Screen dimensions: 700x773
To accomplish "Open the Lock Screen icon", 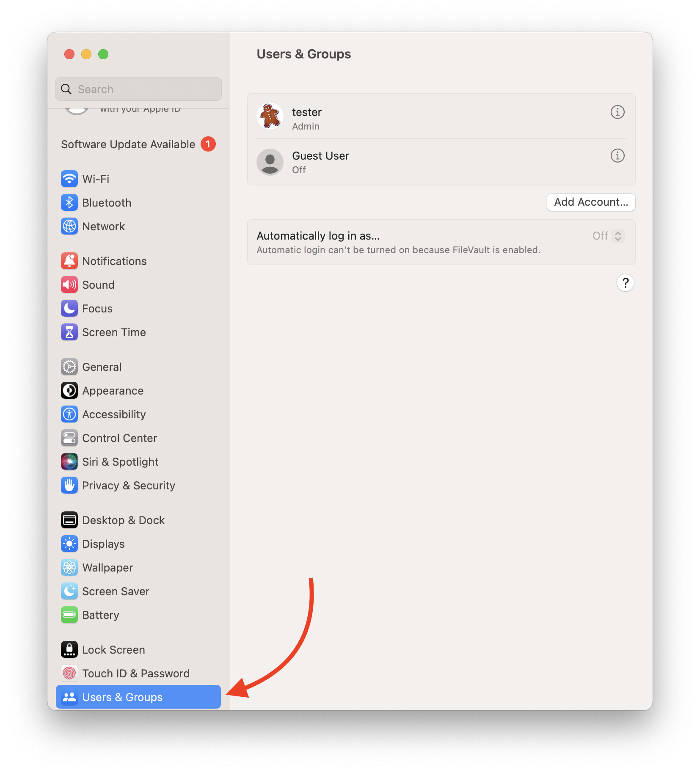I will [x=69, y=649].
